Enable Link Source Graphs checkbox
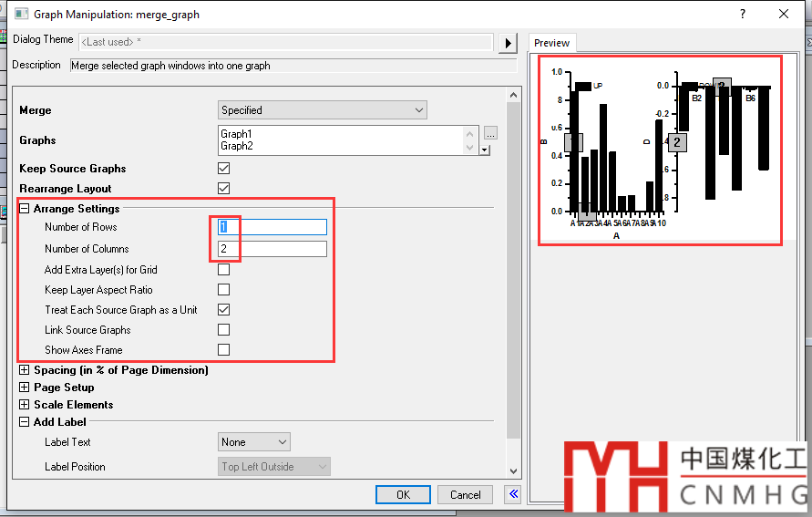 (223, 330)
